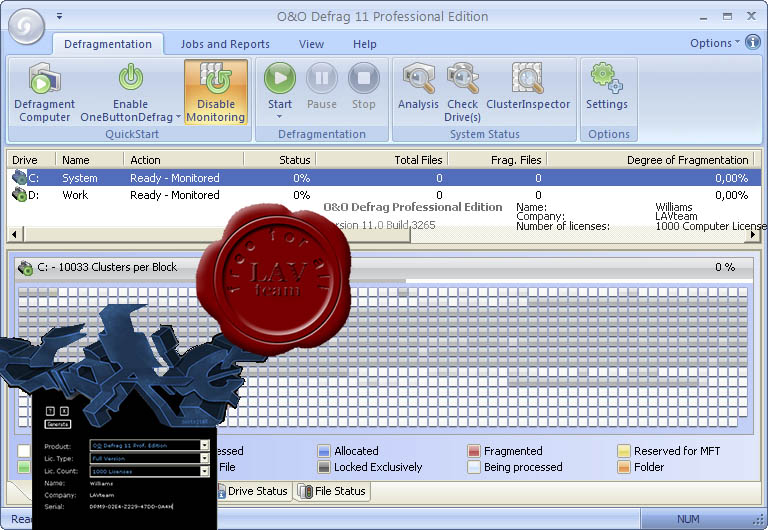
Task: Click the orange Folder legend swatch
Action: coord(624,467)
